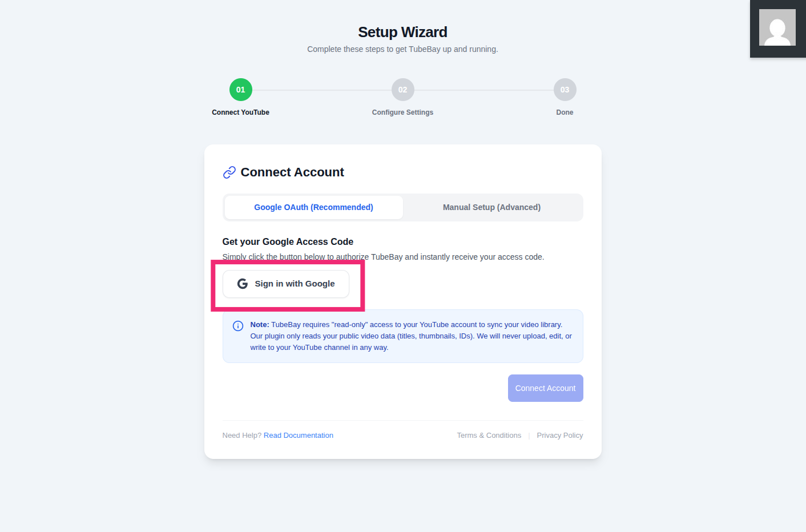The image size is (806, 532).
Task: Click the Connect YouTube step label
Action: pos(240,112)
